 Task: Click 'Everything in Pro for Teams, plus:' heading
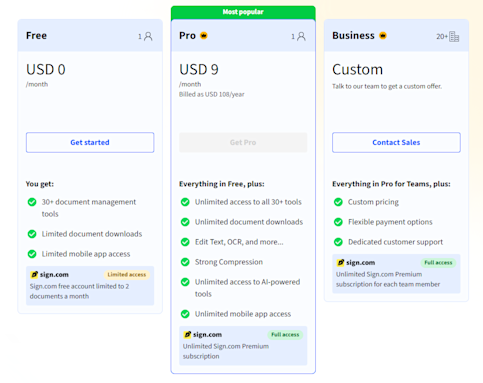pyautogui.click(x=391, y=184)
